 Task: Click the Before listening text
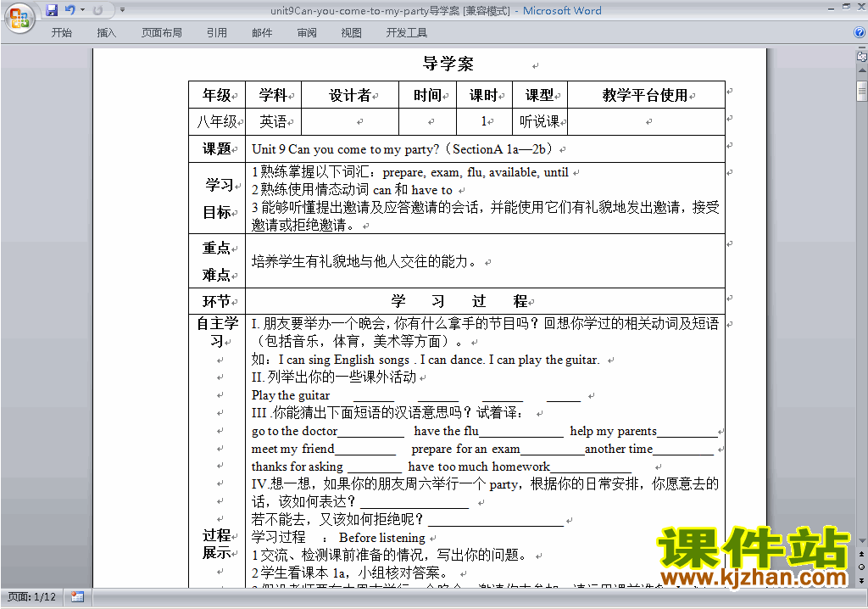[382, 538]
